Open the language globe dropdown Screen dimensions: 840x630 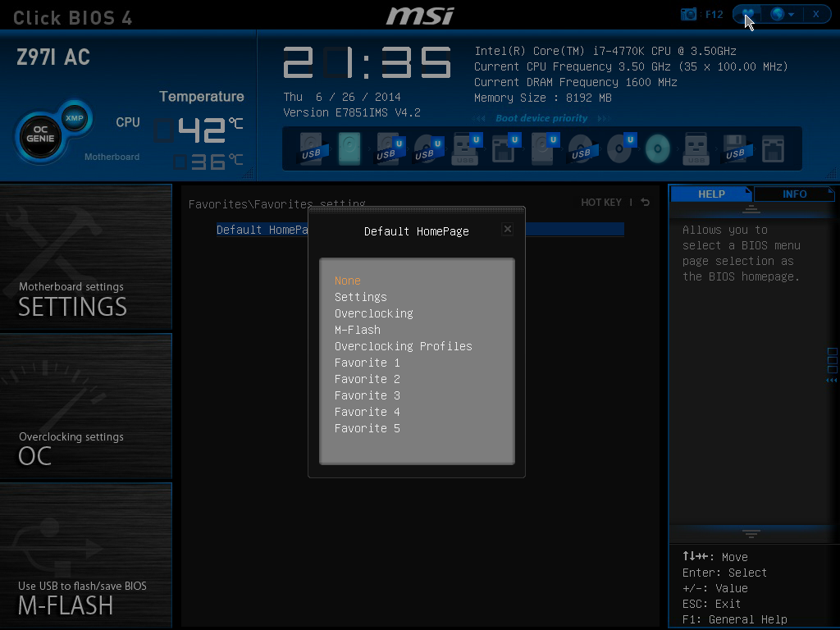tap(782, 14)
